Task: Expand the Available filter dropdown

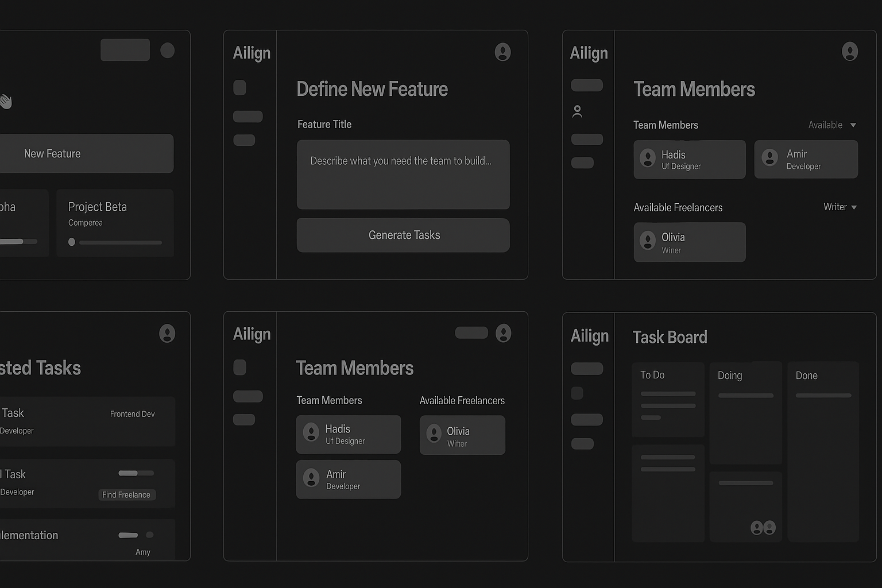Action: pos(832,125)
